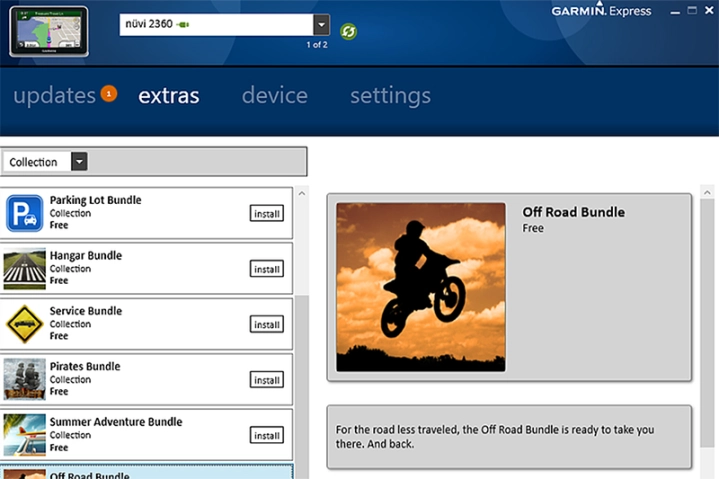Viewport: 719px width, 479px height.
Task: Click the Parking Lot Bundle icon
Action: (25, 213)
